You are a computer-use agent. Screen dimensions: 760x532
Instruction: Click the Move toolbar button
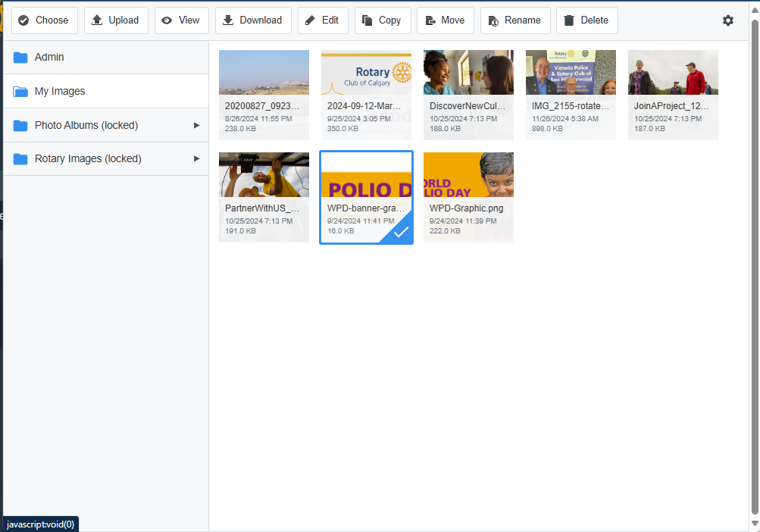pyautogui.click(x=445, y=20)
